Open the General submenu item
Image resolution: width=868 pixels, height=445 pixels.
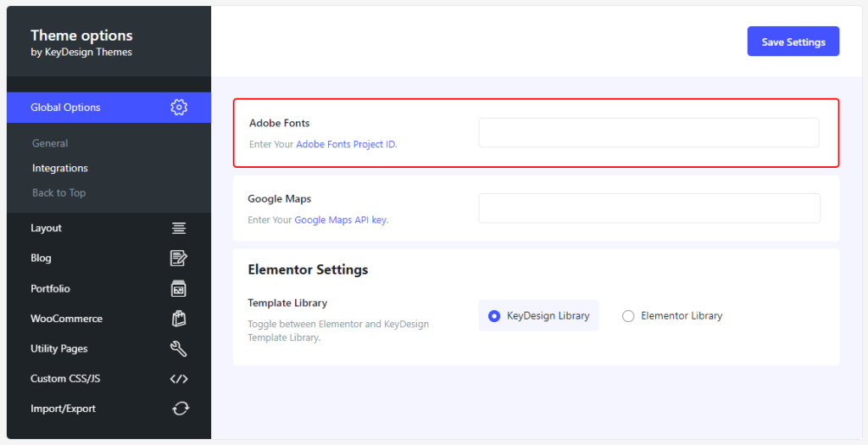(x=50, y=143)
